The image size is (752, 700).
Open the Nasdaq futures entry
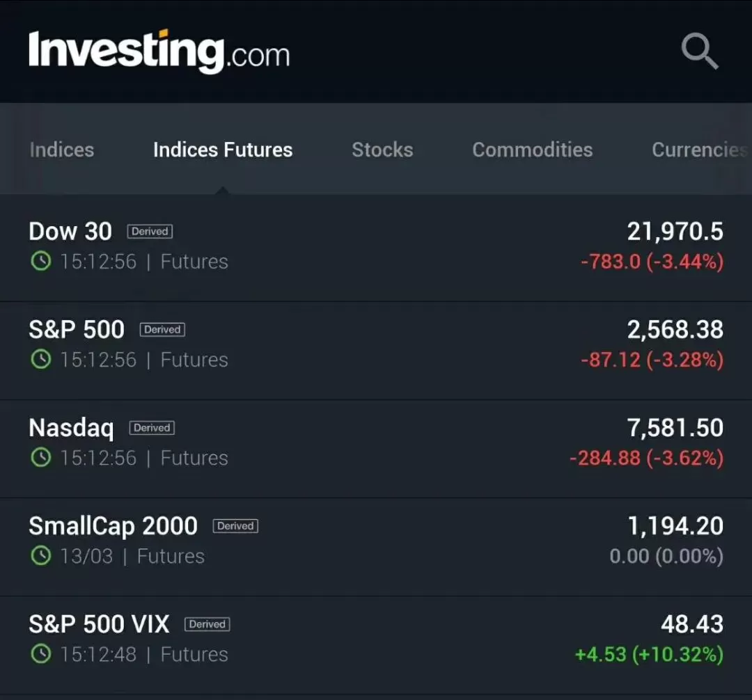[x=376, y=449]
